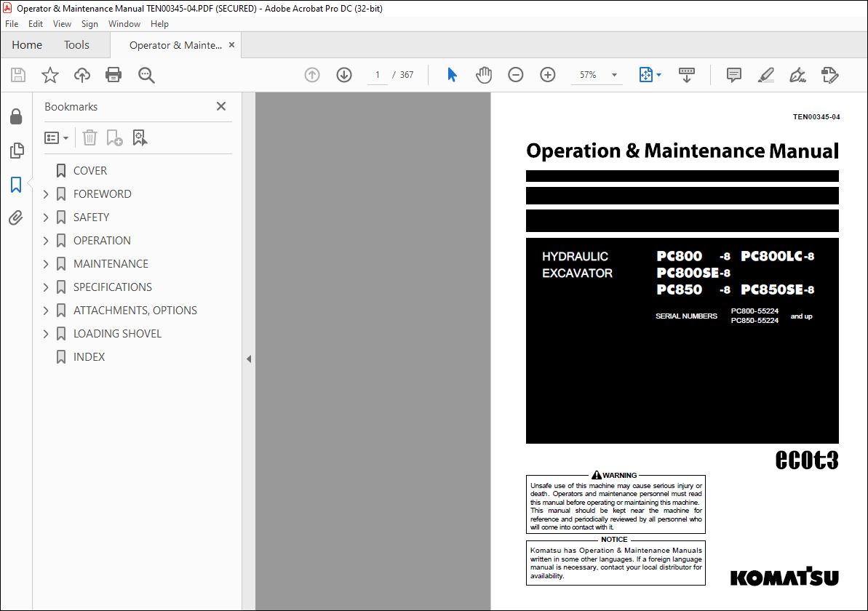Viewport: 868px width, 611px height.
Task: Expand the ATTACHMENTS, OPTIONS bookmark
Action: (46, 311)
